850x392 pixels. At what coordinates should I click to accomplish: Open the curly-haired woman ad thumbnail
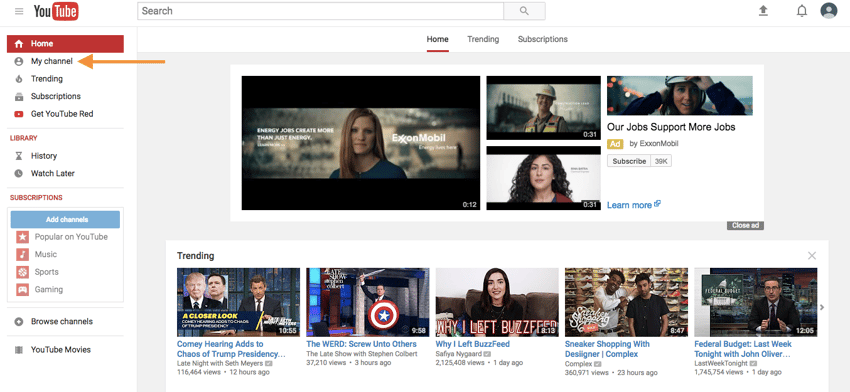pyautogui.click(x=543, y=178)
